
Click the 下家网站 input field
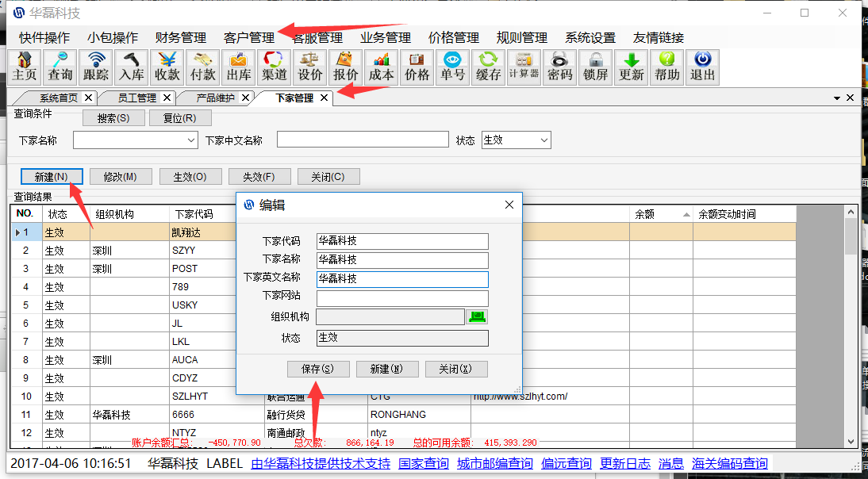tap(402, 298)
